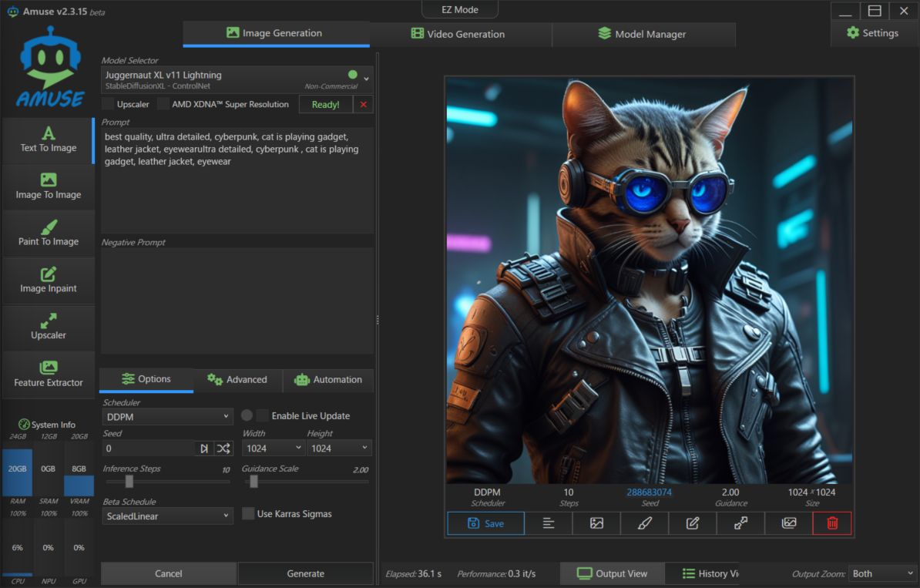Open the Advanced options tab
This screenshot has width=920, height=588.
(237, 380)
